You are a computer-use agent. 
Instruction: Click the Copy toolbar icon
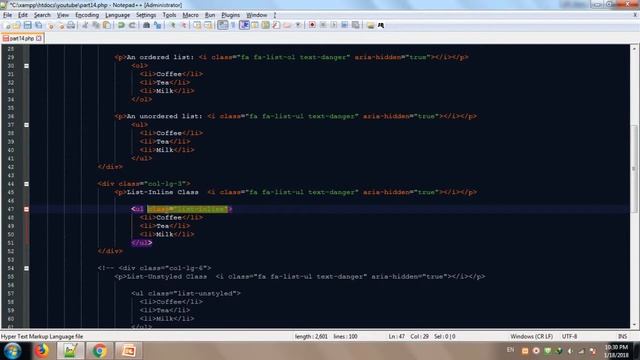click(x=96, y=25)
